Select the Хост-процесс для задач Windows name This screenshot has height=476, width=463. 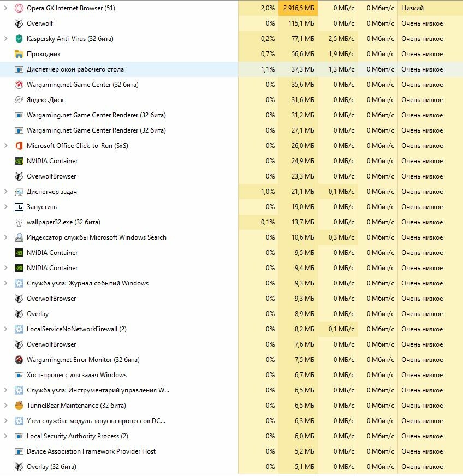click(76, 375)
